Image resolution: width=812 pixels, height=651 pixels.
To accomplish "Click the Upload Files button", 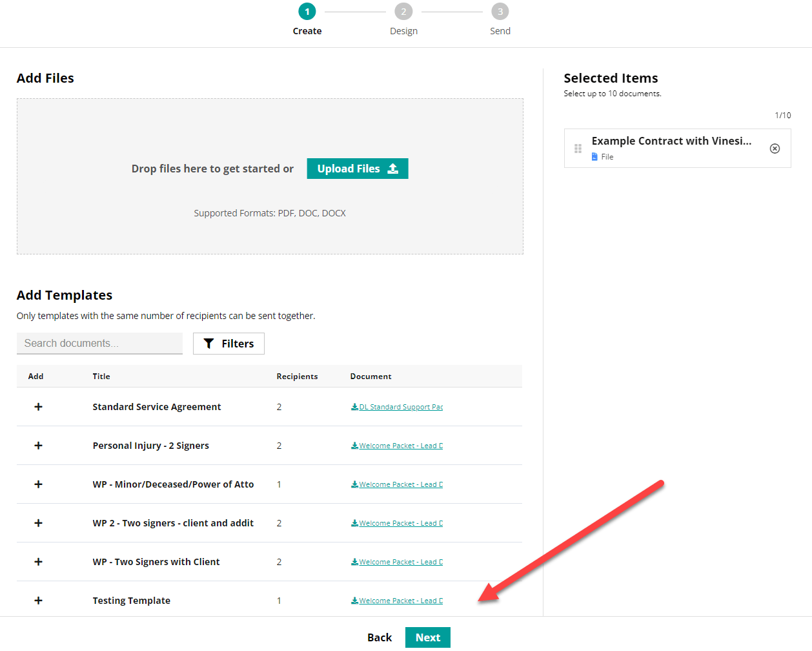I will [x=358, y=168].
